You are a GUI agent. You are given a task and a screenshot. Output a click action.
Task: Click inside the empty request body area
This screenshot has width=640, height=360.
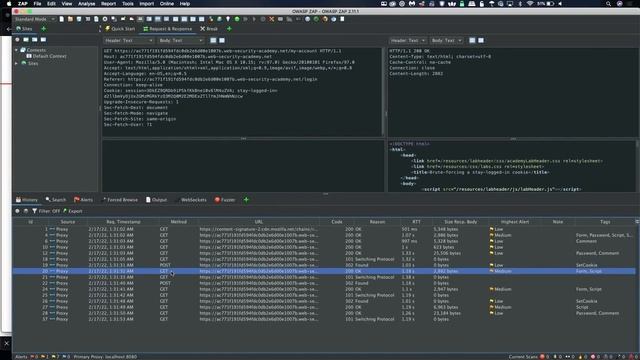pyautogui.click(x=242, y=166)
